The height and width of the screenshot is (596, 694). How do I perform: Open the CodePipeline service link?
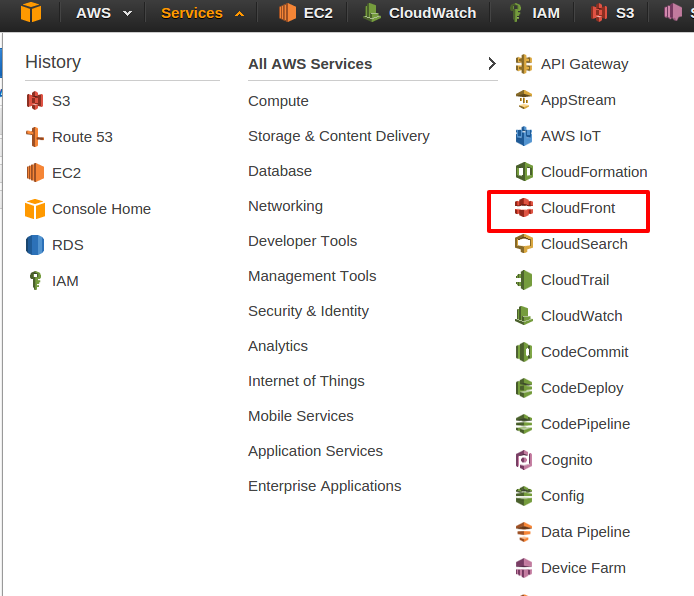point(586,424)
